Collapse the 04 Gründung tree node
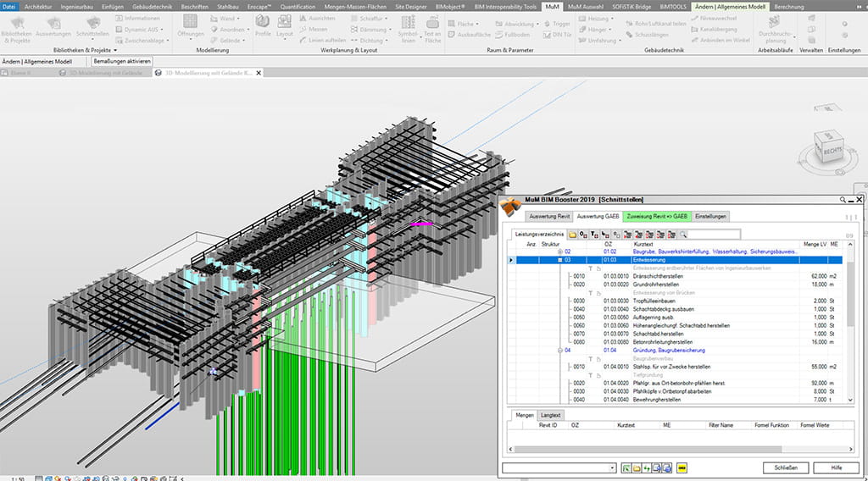868x481 pixels. click(559, 350)
